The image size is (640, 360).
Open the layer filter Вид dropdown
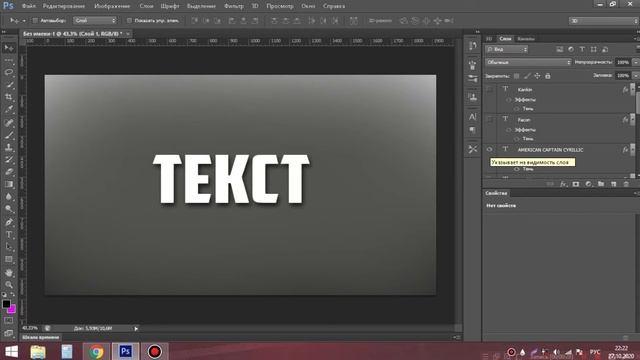(507, 49)
